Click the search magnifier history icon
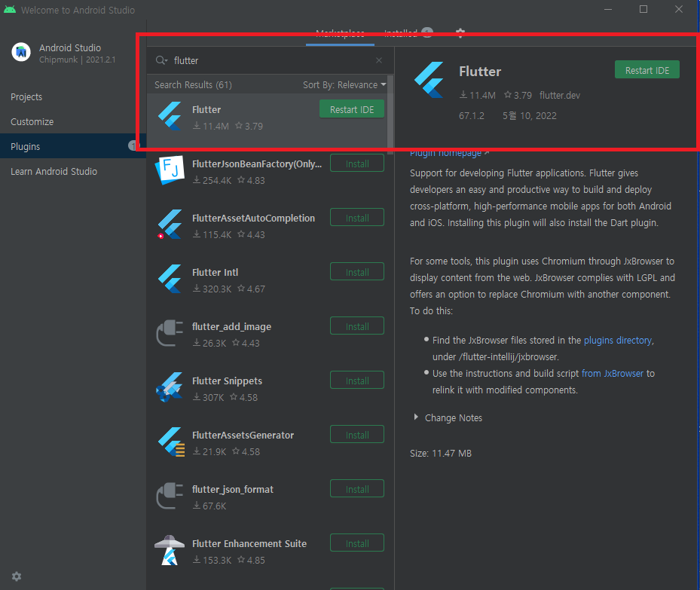 pos(161,60)
